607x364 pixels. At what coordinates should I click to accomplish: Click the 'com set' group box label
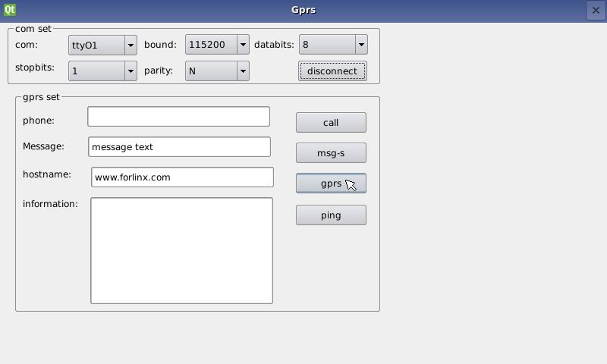point(33,29)
